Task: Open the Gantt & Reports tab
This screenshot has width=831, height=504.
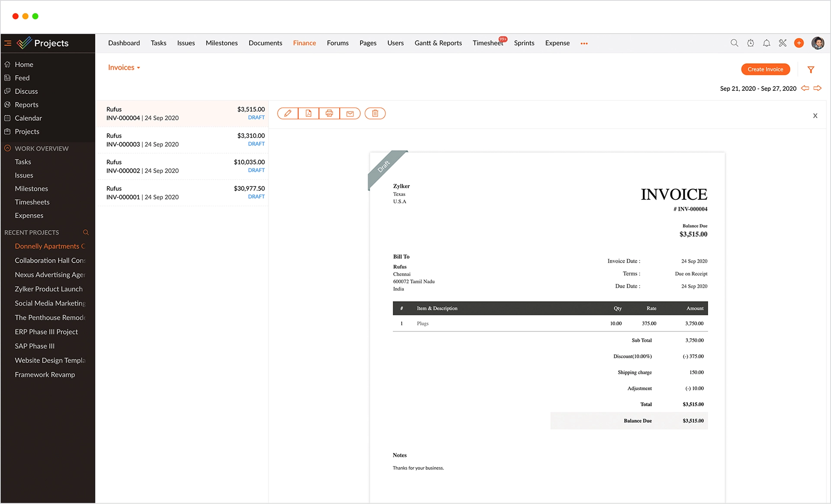Action: [438, 43]
